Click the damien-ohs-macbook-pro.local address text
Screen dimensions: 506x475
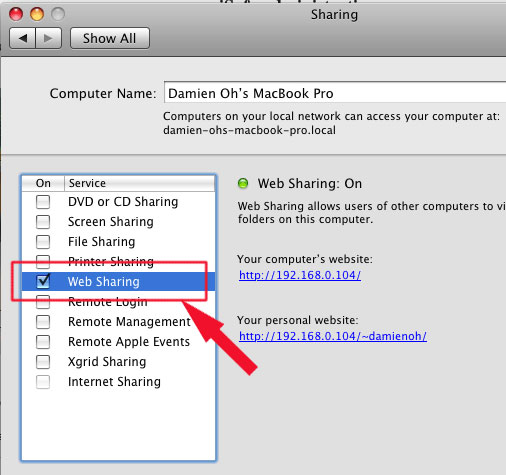pyautogui.click(x=249, y=130)
